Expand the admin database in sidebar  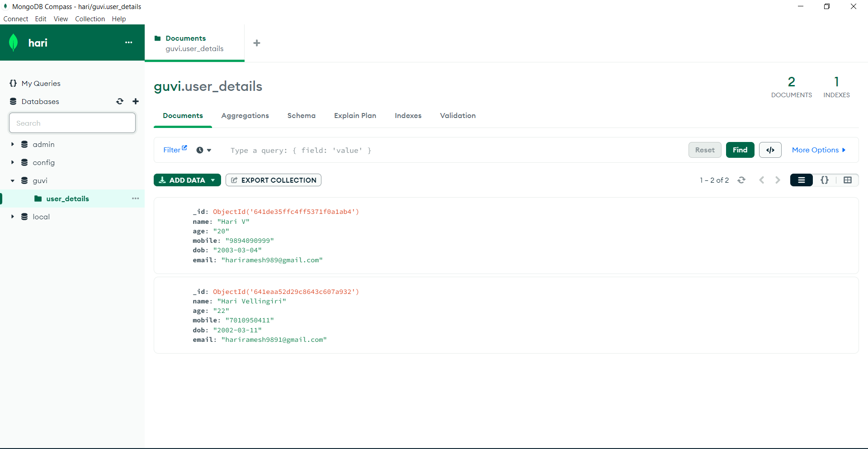(x=13, y=144)
